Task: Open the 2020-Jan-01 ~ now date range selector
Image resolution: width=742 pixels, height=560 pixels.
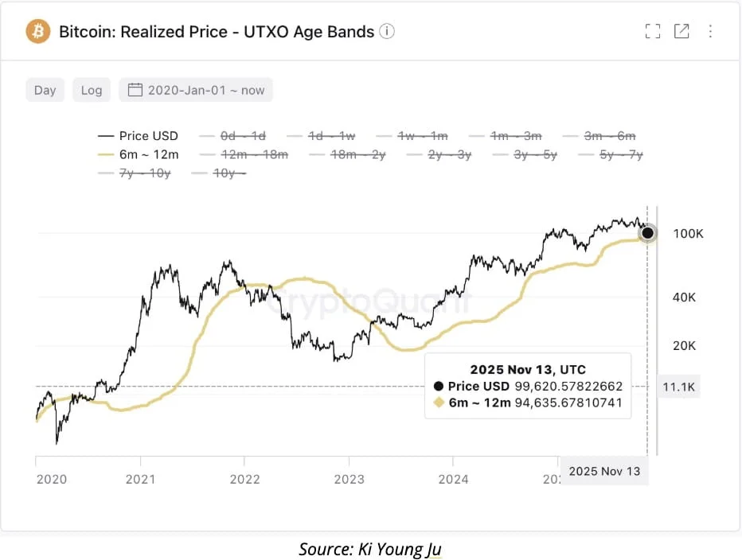Action: [x=196, y=90]
